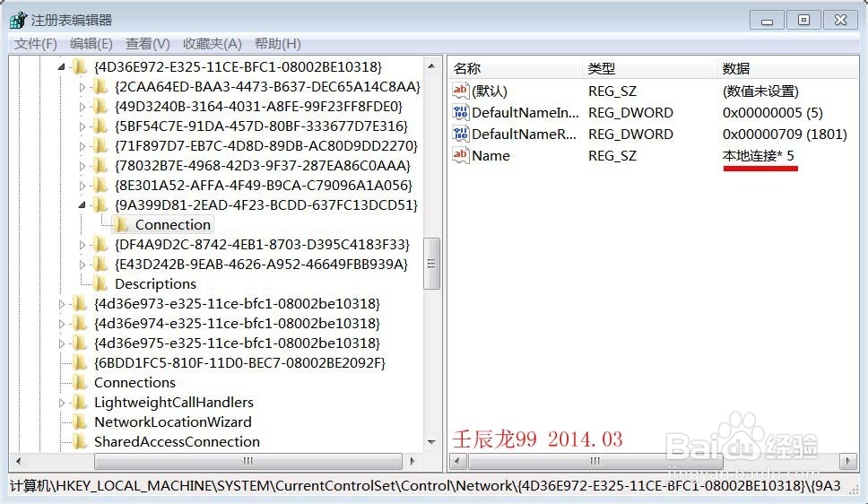Viewport: 868px width, 504px height.
Task: Expand the {DF4A9D2C-8742-4EB1-8703-D395C4183F33} key
Action: point(82,245)
